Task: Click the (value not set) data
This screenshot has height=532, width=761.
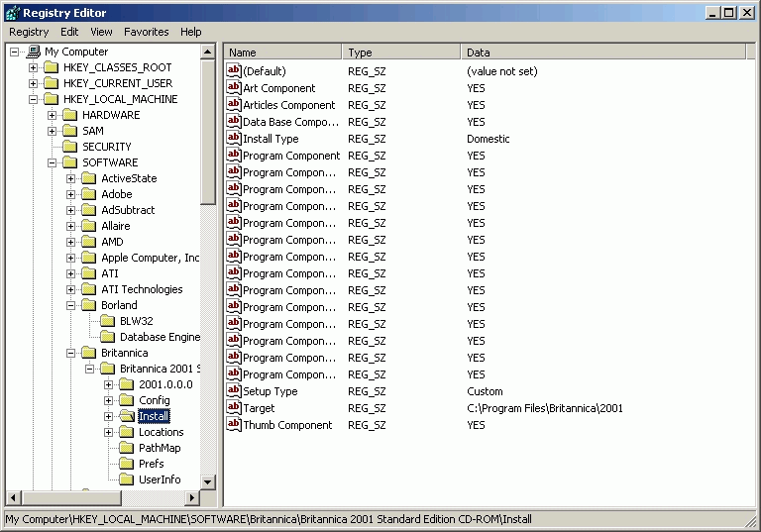Action: coord(501,71)
